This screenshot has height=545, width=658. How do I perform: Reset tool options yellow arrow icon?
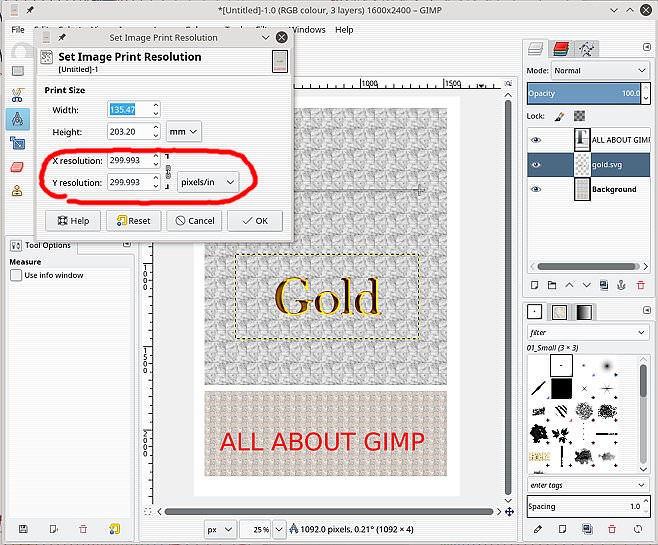coord(114,529)
